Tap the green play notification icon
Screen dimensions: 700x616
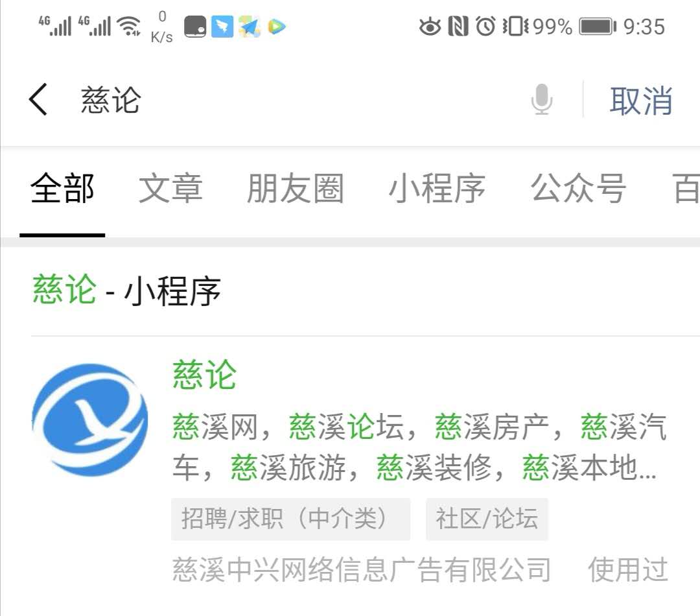click(x=276, y=27)
